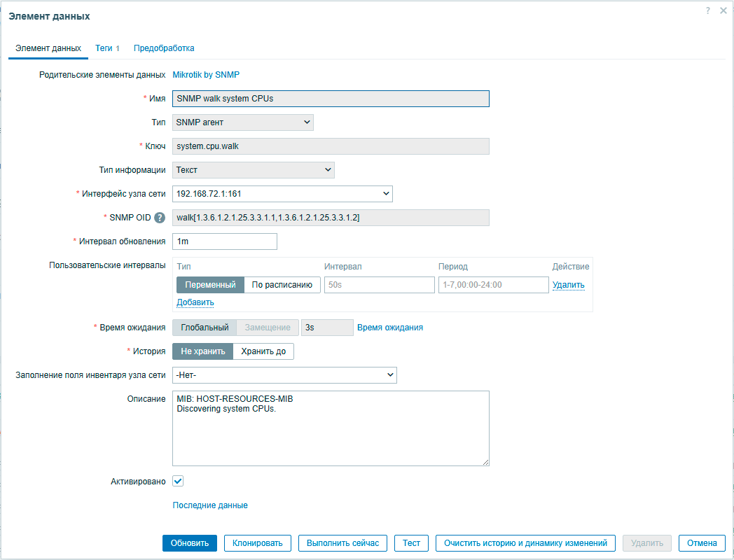Click the Ключ field system.cpu.walk
This screenshot has width=734, height=560.
click(x=331, y=146)
